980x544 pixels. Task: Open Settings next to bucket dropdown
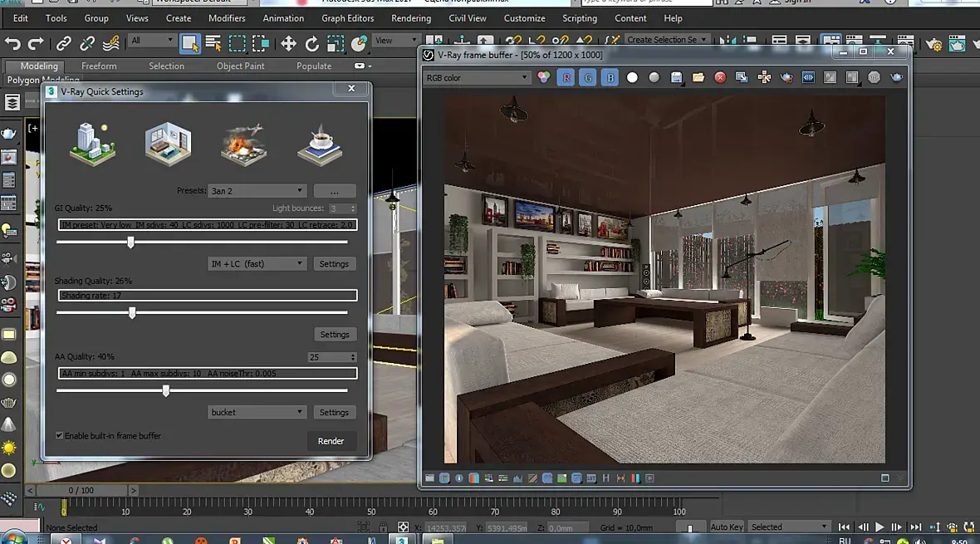[334, 412]
